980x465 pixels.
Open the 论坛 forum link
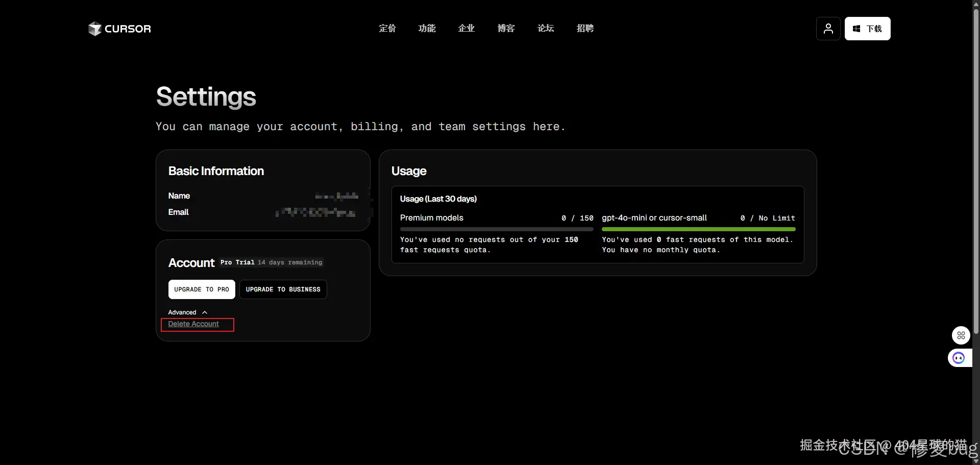tap(546, 29)
